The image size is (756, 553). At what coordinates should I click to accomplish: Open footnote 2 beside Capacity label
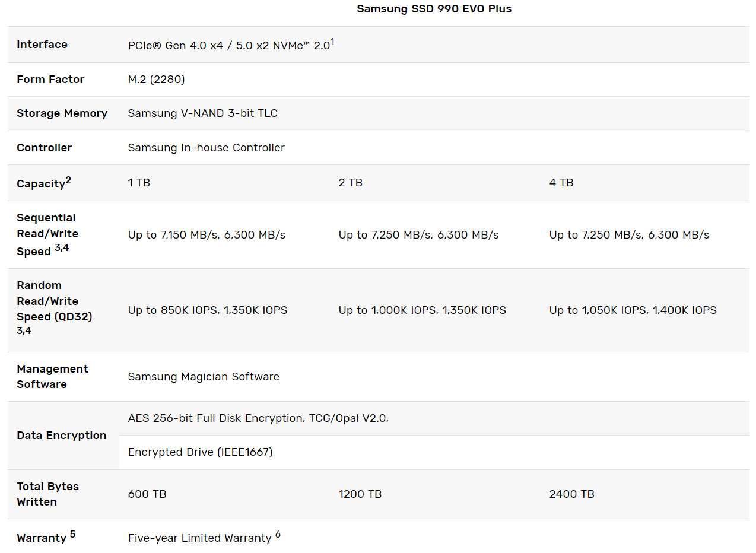pyautogui.click(x=68, y=180)
